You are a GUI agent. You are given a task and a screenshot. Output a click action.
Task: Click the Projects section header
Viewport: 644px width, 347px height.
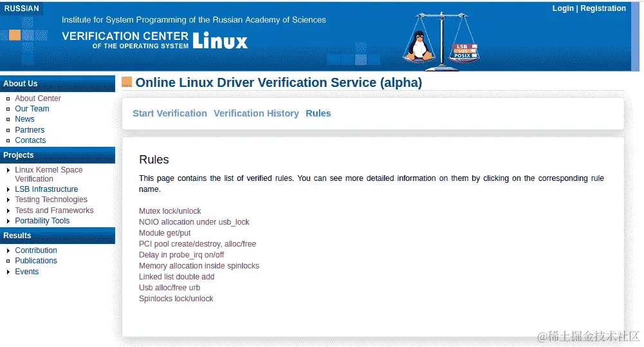pyautogui.click(x=57, y=155)
